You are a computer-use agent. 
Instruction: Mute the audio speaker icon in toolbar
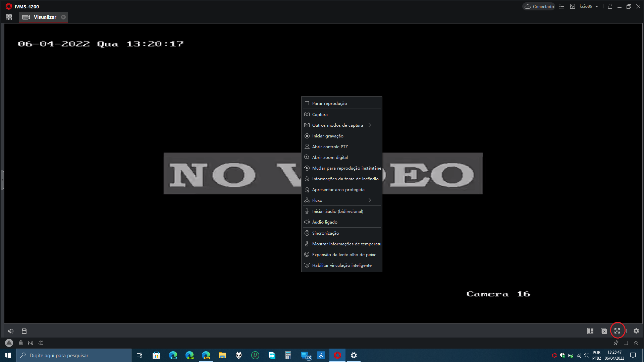11,331
